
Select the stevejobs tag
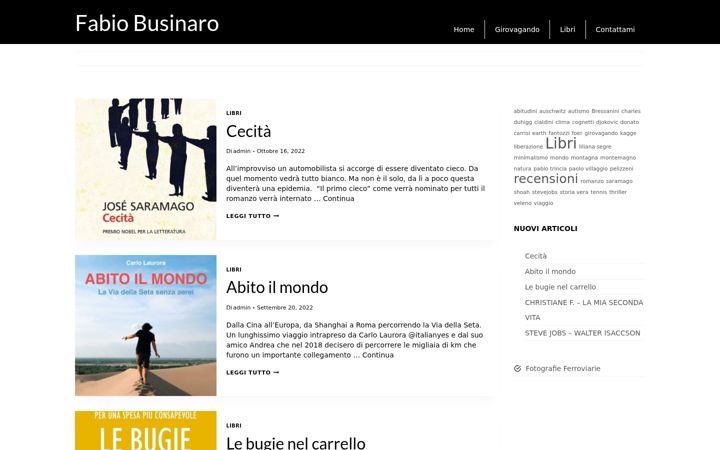click(x=545, y=192)
